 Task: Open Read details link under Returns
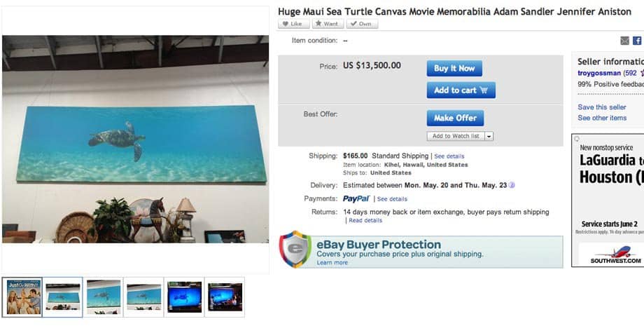coord(365,220)
